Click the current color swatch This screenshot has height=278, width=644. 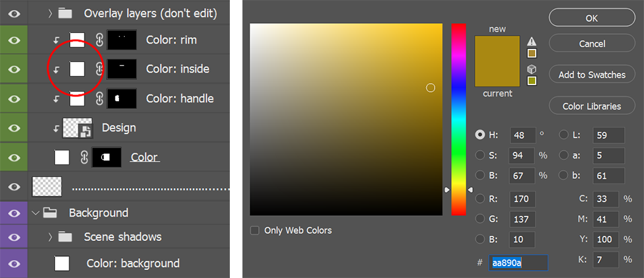[x=497, y=74]
